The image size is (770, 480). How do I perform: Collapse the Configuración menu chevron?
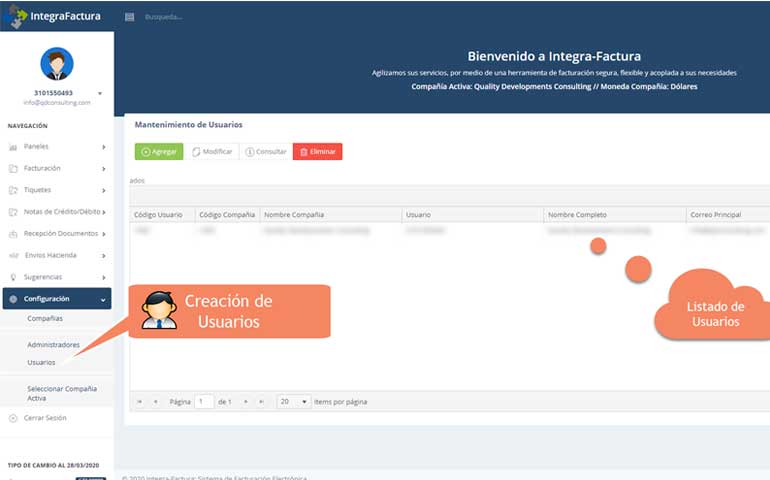103,299
